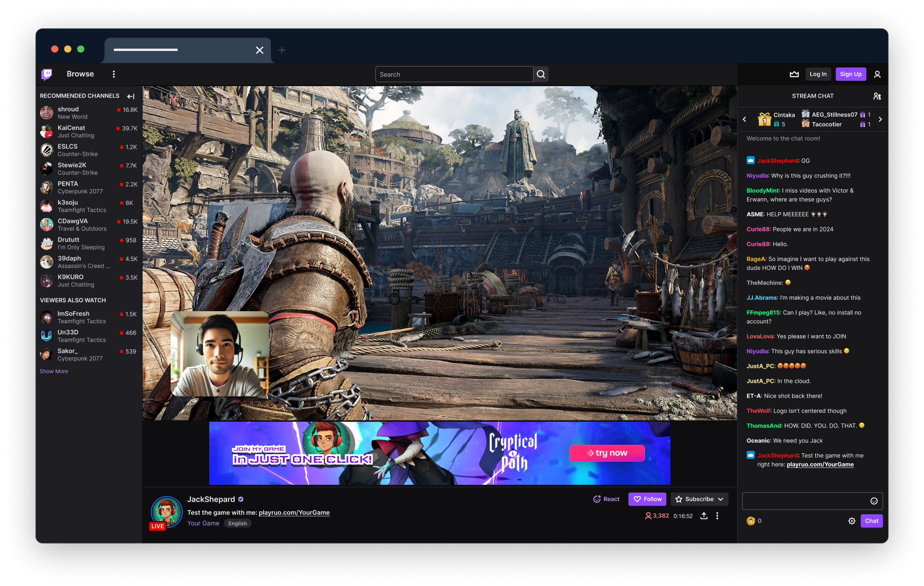Send message with Chat button

tap(871, 521)
